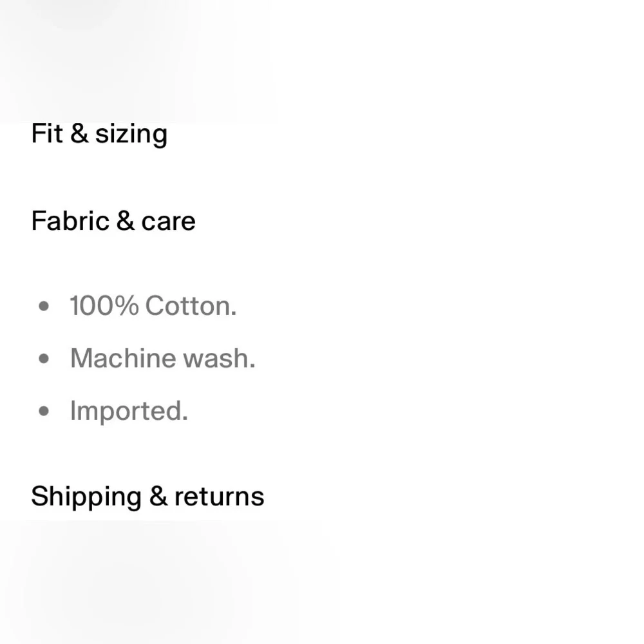Click the Imported list item
The image size is (644, 644).
click(x=129, y=411)
